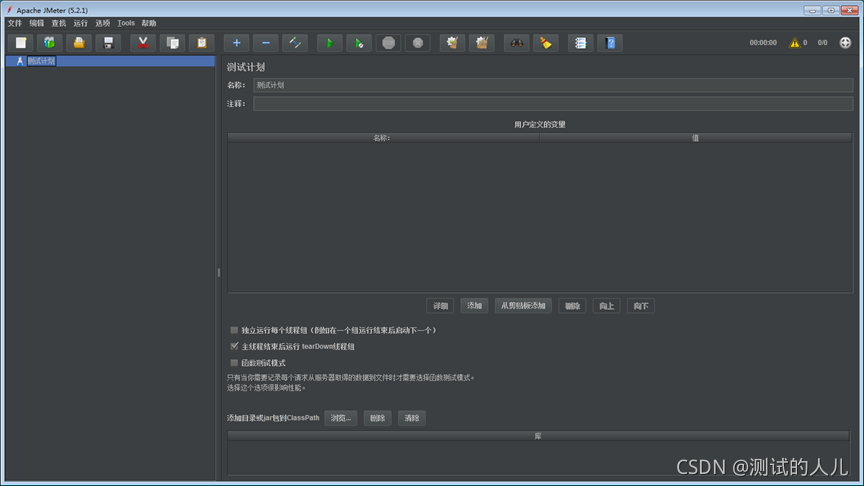Image resolution: width=864 pixels, height=486 pixels.
Task: Click 删除 button beside 浏览
Action: 377,418
